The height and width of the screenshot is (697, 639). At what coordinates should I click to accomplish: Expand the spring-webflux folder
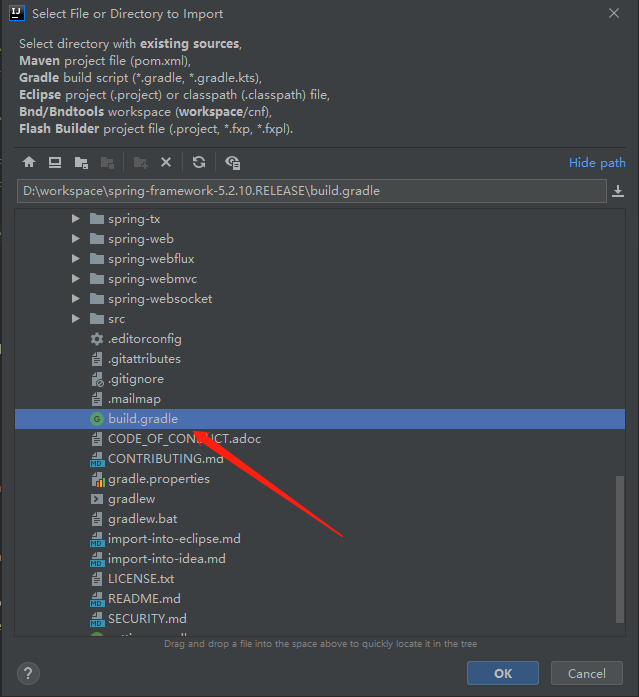pos(76,259)
